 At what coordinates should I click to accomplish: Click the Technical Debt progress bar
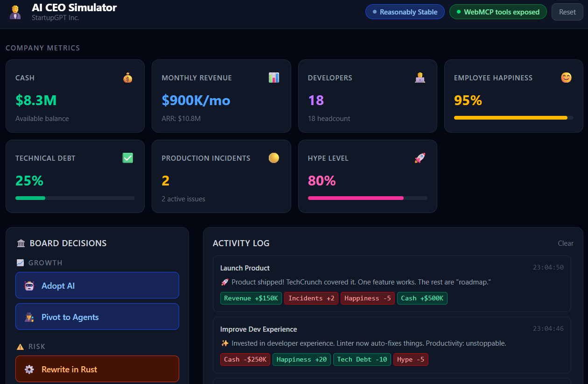pos(75,198)
